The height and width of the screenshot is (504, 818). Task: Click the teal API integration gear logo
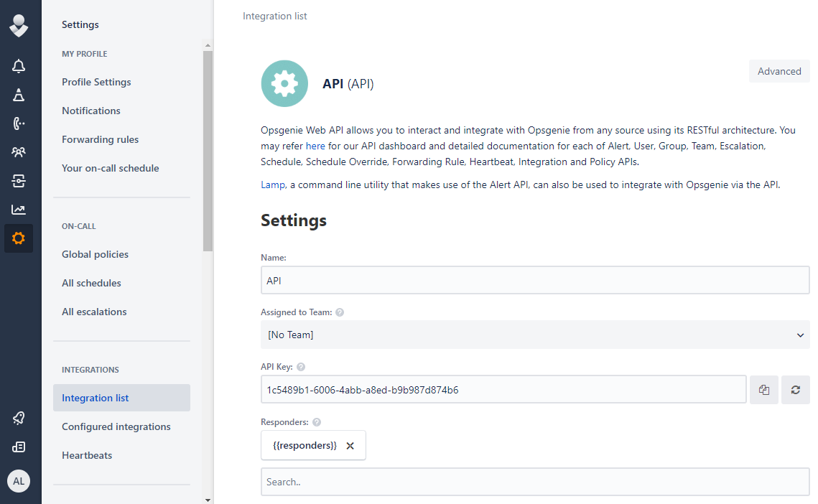point(284,83)
